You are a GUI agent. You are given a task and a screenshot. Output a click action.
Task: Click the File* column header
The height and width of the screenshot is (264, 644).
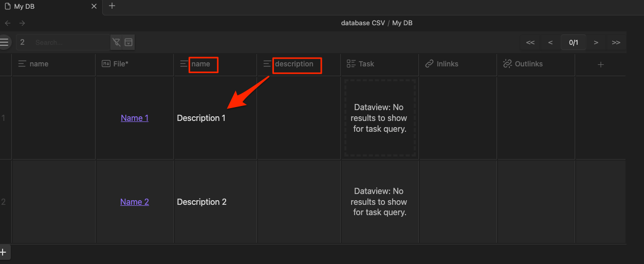point(134,64)
